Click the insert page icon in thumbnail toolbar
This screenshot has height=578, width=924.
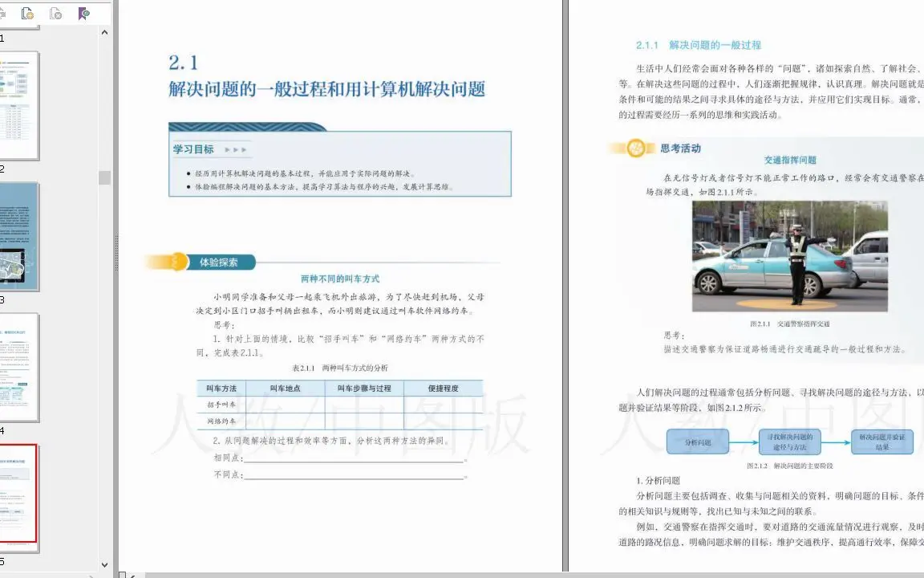(x=27, y=14)
